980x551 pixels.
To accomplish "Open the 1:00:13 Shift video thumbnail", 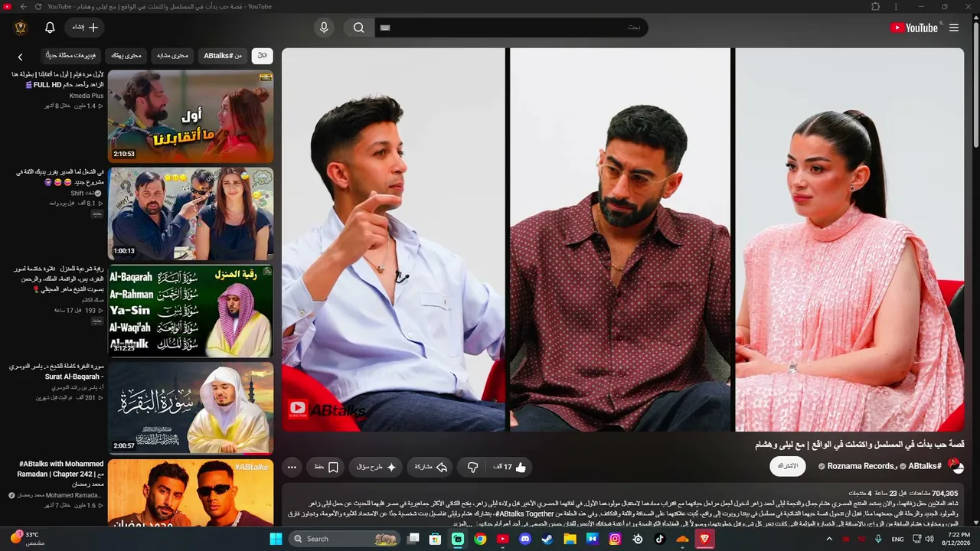I will (x=191, y=214).
